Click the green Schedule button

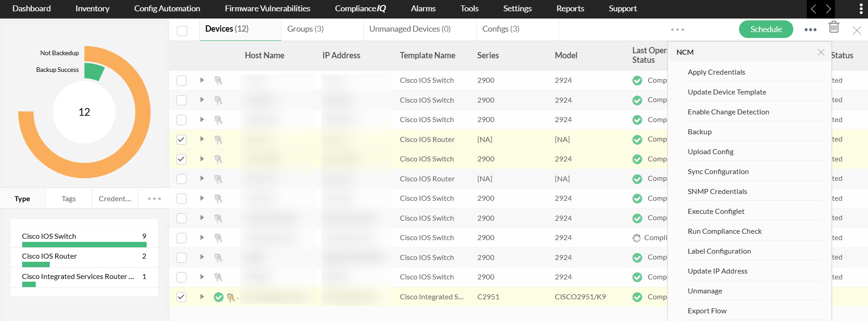766,29
